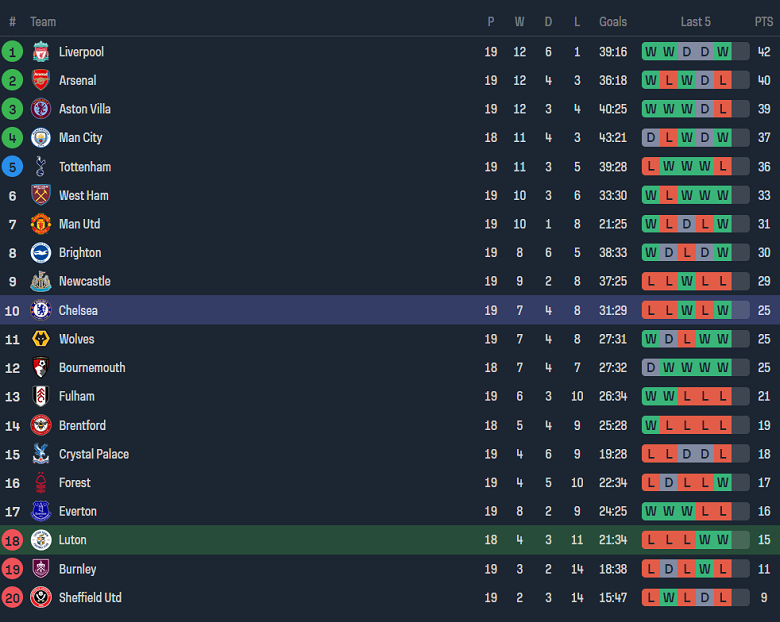Click the red position 20 badge
This screenshot has width=780, height=622.
tap(12, 598)
